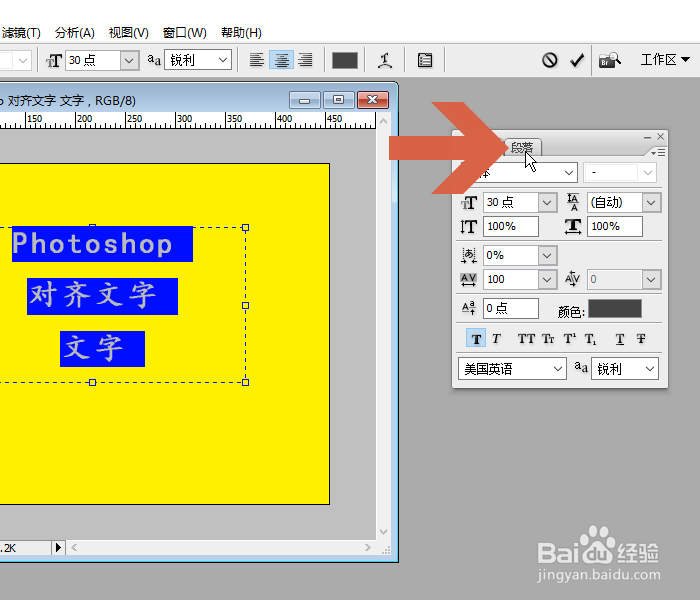The width and height of the screenshot is (700, 600).
Task: Toggle the character and paragraph palettes icon
Action: 425,60
